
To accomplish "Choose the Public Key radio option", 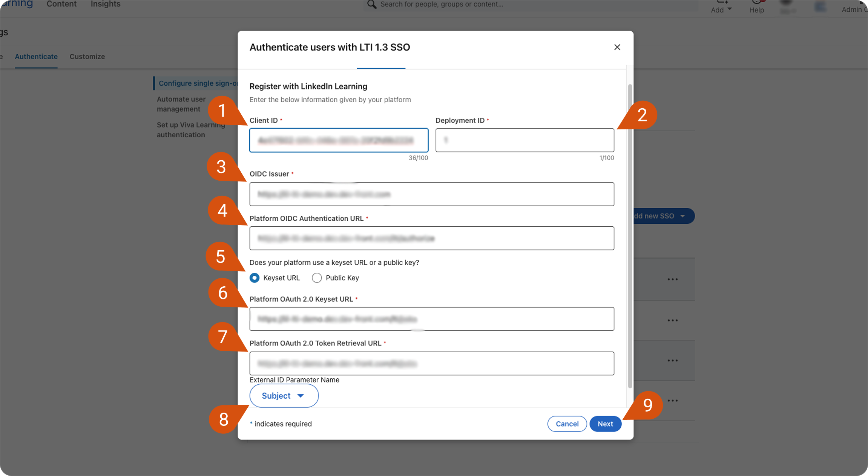I will point(317,278).
